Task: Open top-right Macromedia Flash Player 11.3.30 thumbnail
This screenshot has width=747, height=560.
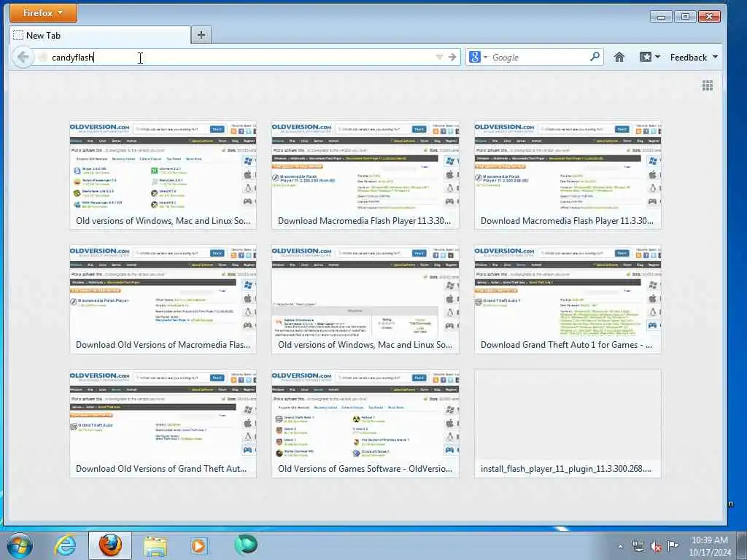Action: click(568, 175)
